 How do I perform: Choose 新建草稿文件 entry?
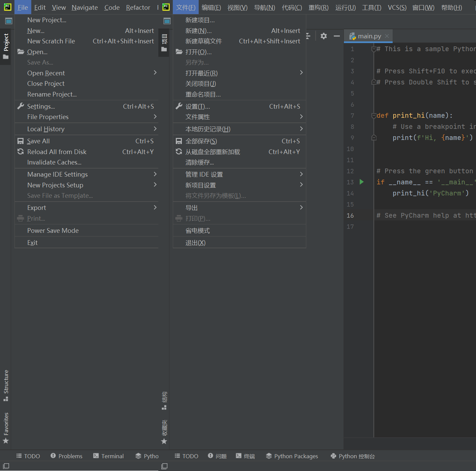239,41
